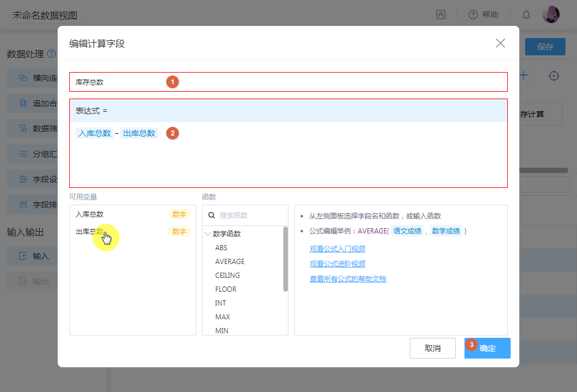577x392 pixels.
Task: Click the notification bell icon
Action: (526, 15)
